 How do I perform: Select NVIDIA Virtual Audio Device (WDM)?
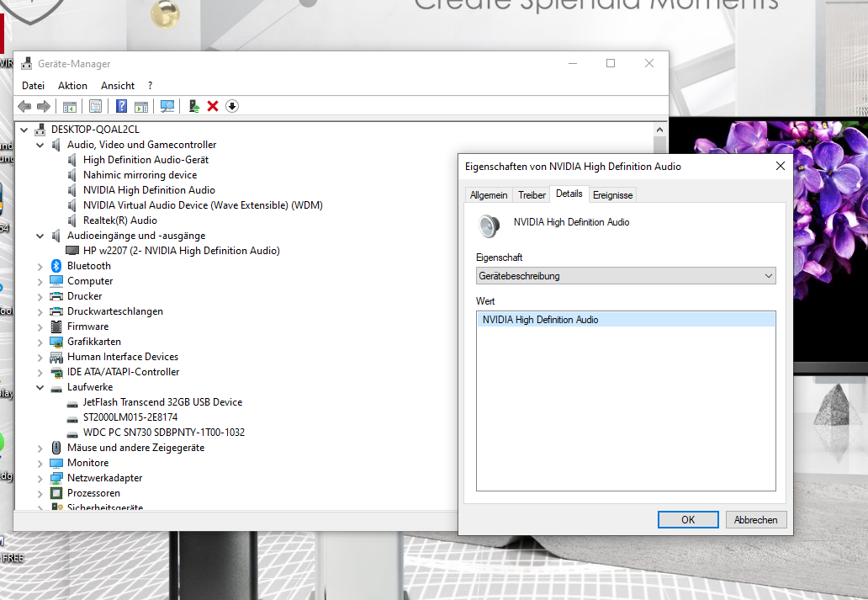[203, 205]
